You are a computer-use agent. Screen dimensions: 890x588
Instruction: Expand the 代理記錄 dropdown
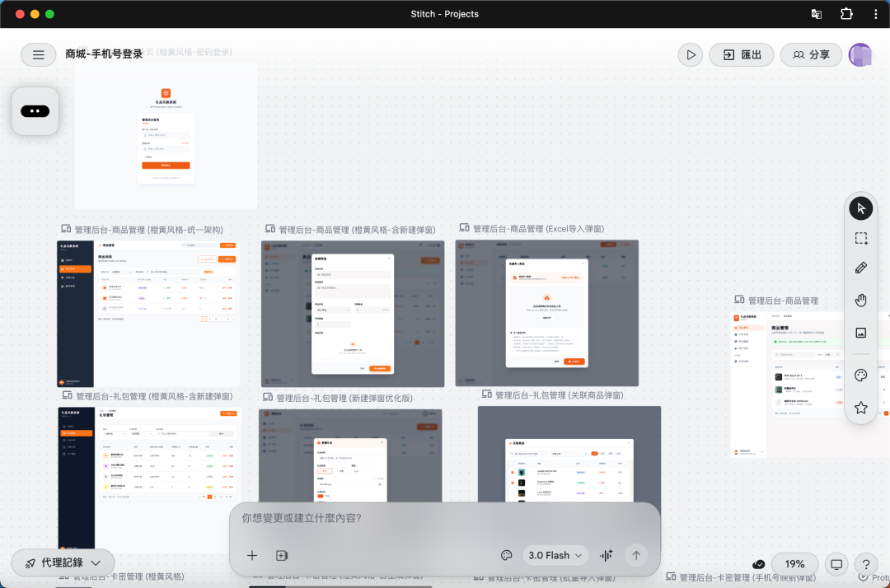63,563
